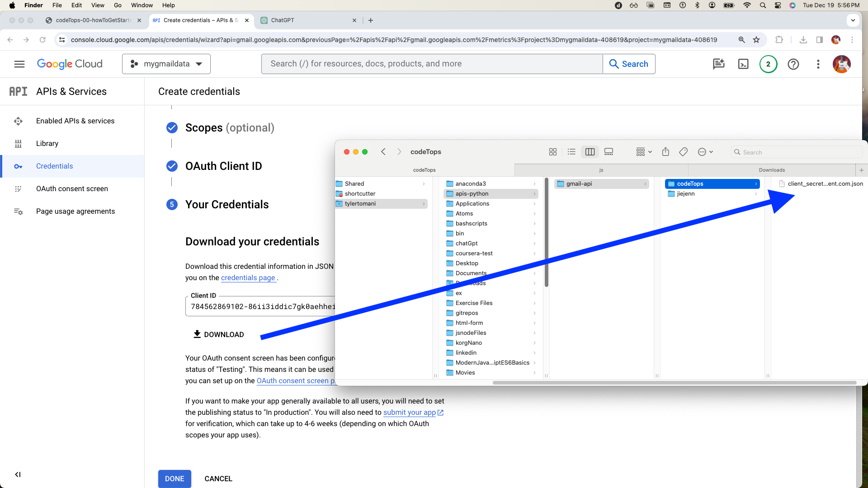The width and height of the screenshot is (868, 488).
Task: Bookmark this page with the star icon
Action: tap(756, 40)
